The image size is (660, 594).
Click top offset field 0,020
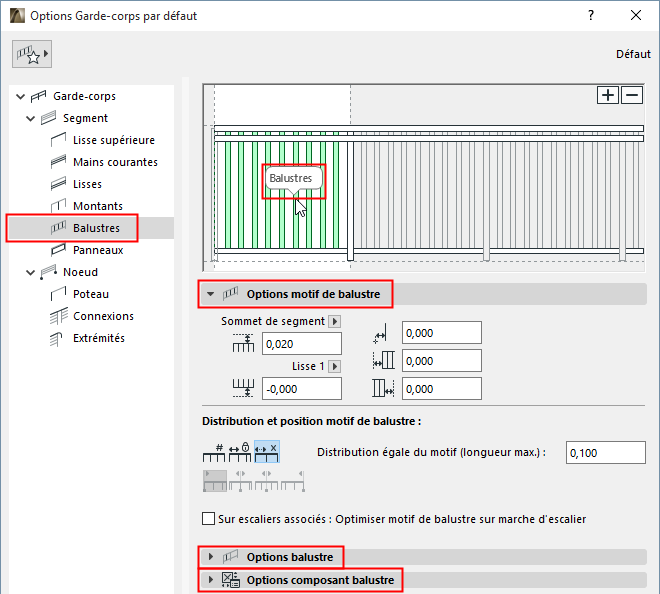(x=302, y=344)
